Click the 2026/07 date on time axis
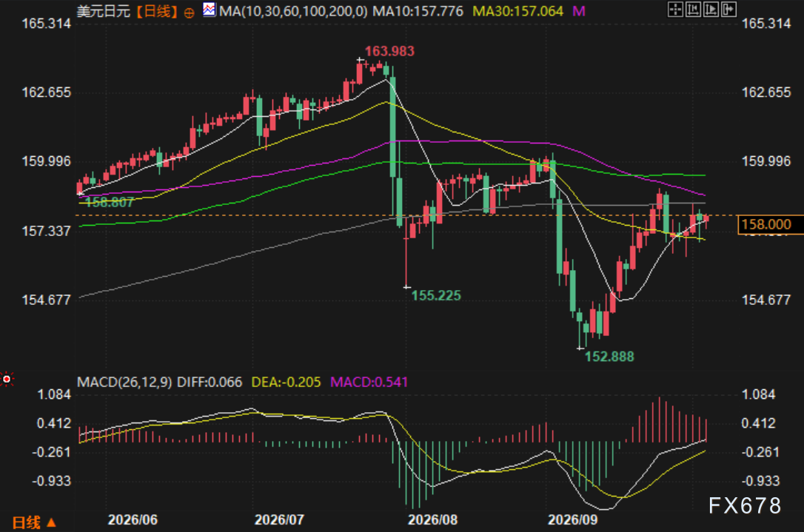The width and height of the screenshot is (804, 532). (279, 520)
